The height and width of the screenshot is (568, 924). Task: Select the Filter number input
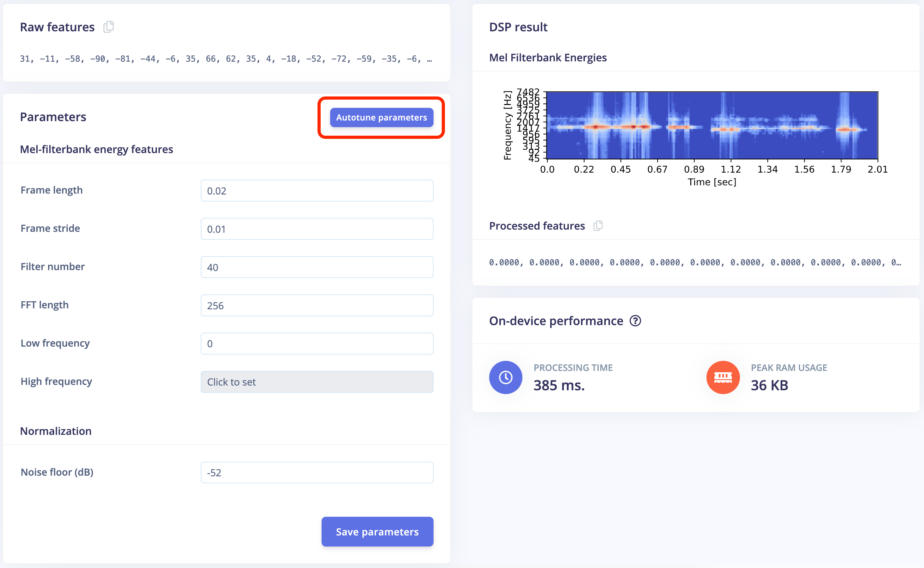(x=317, y=268)
